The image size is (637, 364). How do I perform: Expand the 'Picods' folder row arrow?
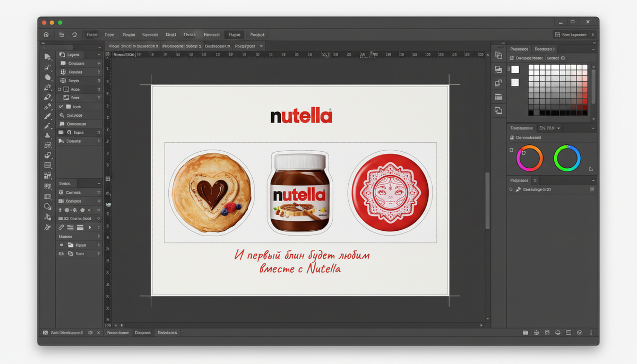(x=99, y=245)
